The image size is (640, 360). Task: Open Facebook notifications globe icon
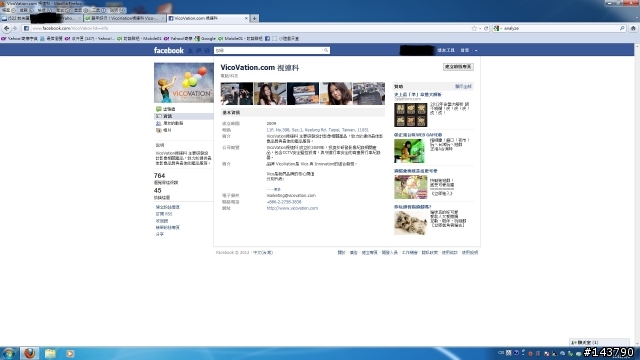pyautogui.click(x=207, y=50)
